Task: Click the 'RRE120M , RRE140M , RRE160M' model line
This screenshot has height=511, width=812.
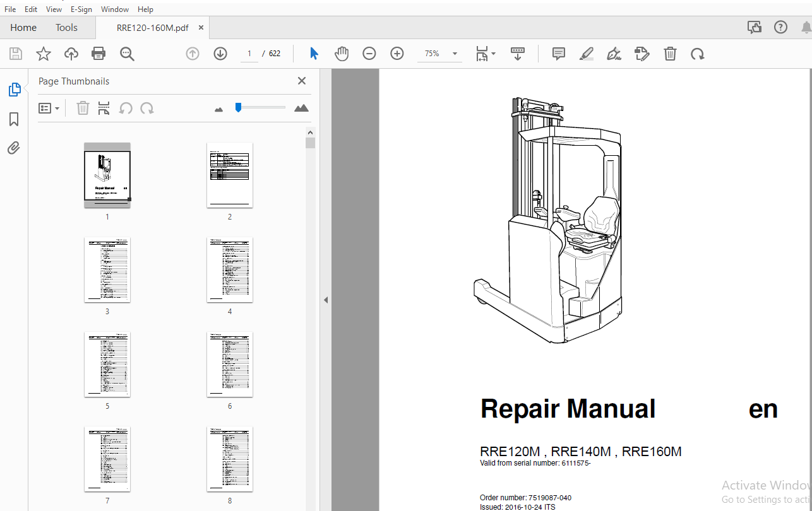Action: [x=581, y=452]
